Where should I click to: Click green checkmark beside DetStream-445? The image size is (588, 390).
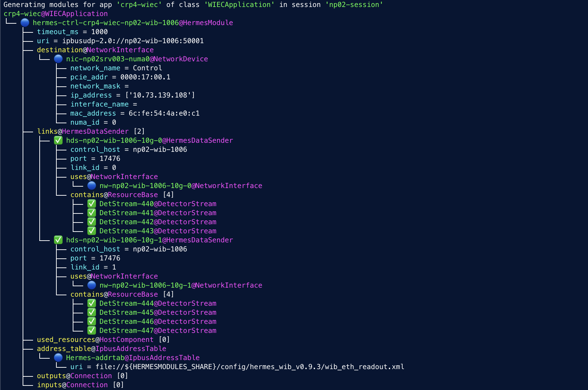[92, 312]
